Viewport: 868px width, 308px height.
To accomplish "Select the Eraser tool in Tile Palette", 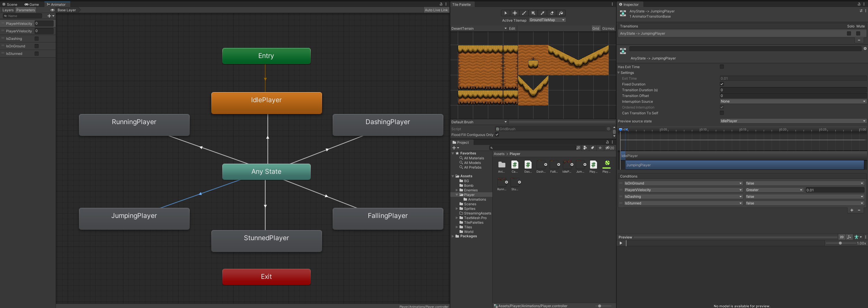I will point(551,13).
